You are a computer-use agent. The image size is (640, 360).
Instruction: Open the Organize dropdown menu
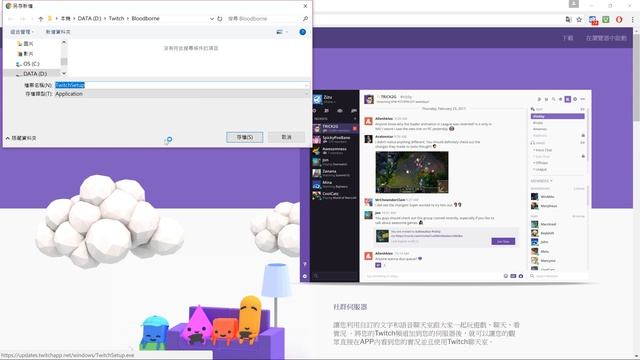pyautogui.click(x=22, y=32)
